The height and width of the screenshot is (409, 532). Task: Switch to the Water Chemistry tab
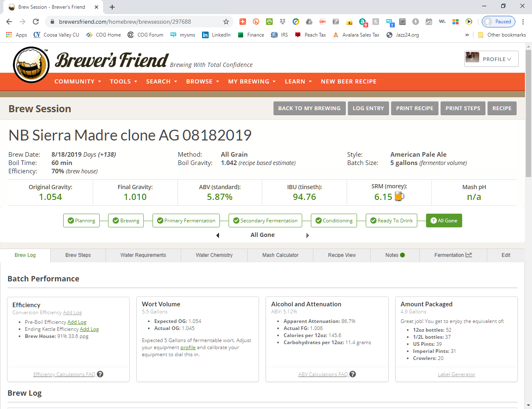coord(214,255)
